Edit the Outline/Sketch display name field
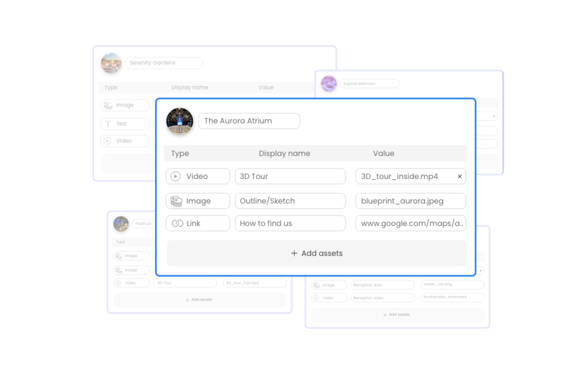This screenshot has height=374, width=588. (290, 201)
